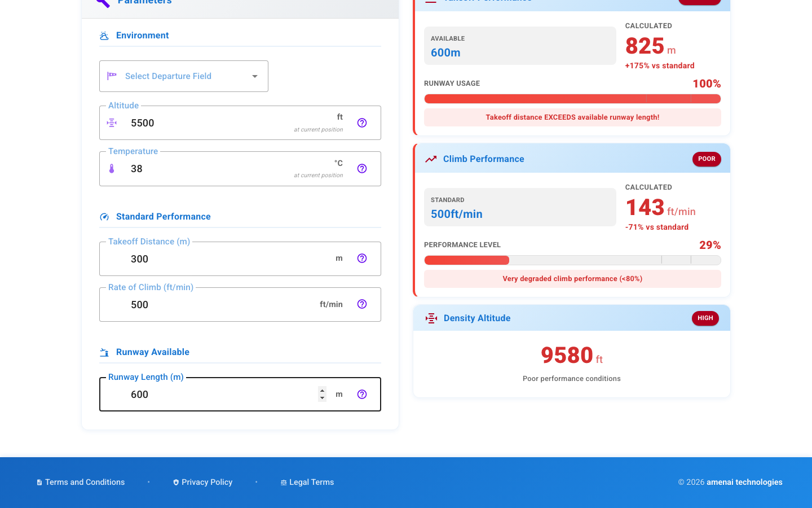This screenshot has height=508, width=812.
Task: Click the Rate of Climb help icon
Action: [362, 304]
